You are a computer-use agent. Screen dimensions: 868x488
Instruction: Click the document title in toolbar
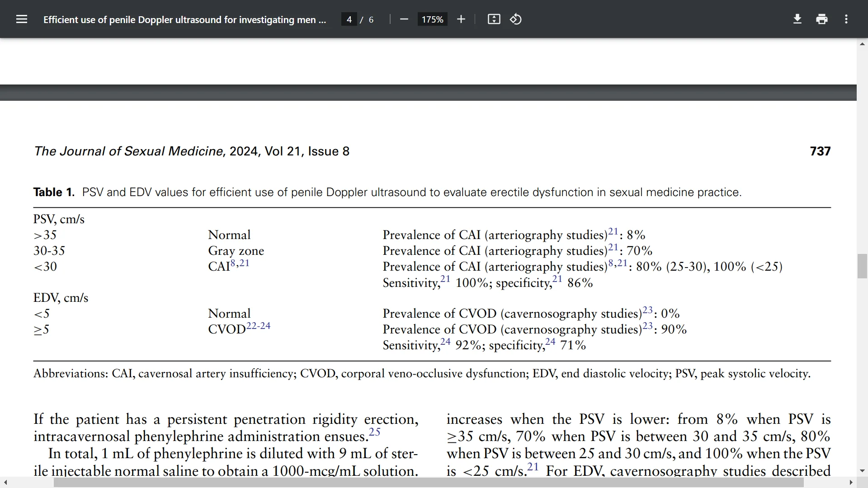click(184, 19)
